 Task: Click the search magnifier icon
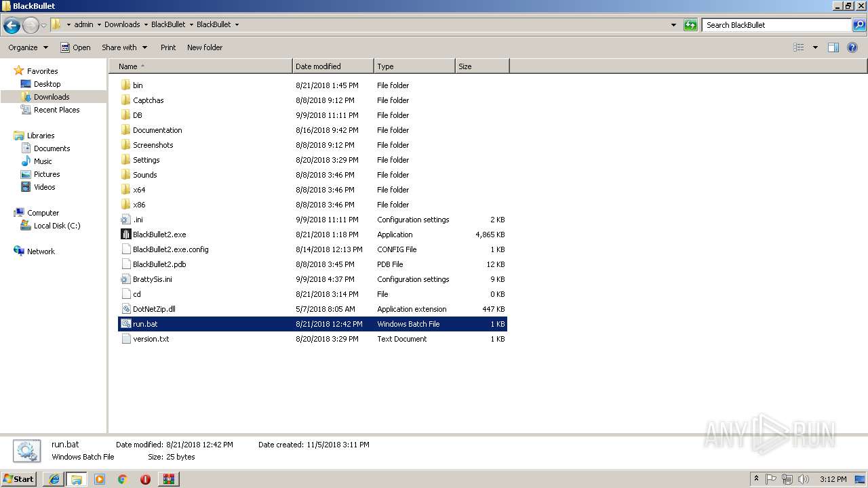click(859, 25)
